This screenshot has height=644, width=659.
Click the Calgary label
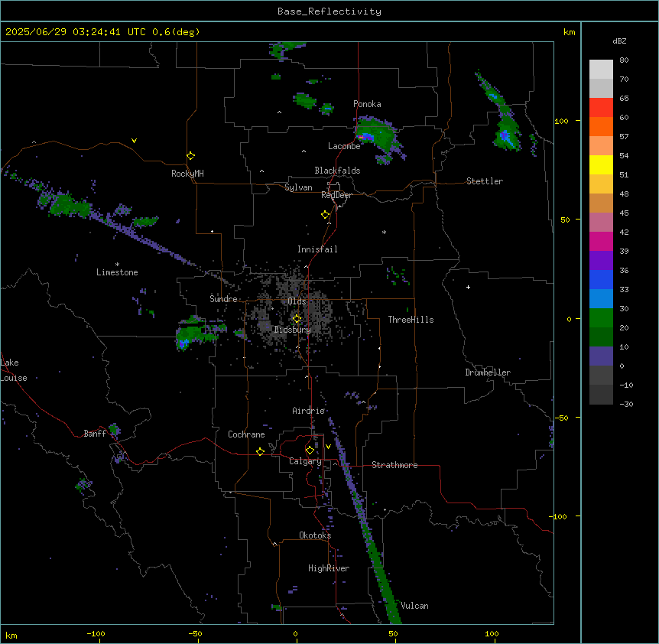[x=305, y=461]
